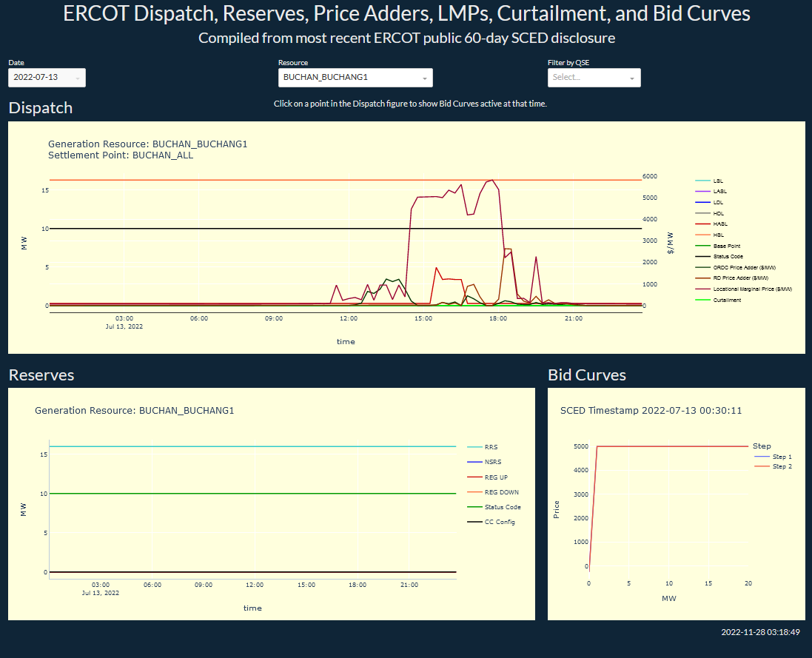Click 'Settlement Point: BUCHAN_ALL' chart title line
Image resolution: width=812 pixels, height=658 pixels.
pyautogui.click(x=121, y=155)
